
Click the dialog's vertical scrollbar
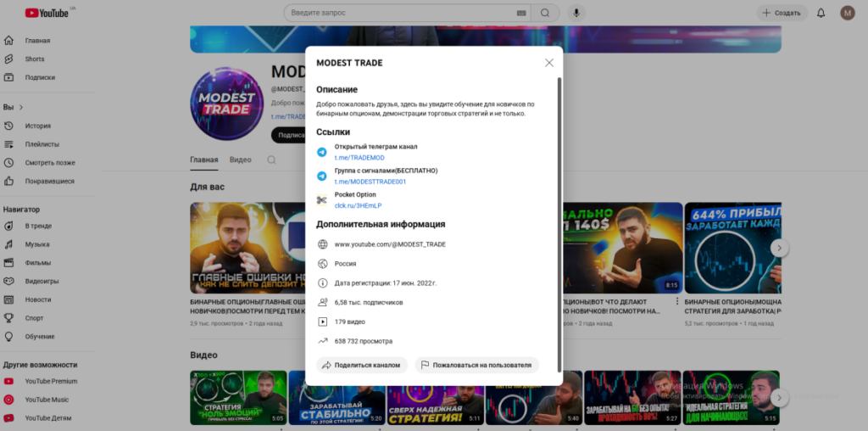[559, 224]
